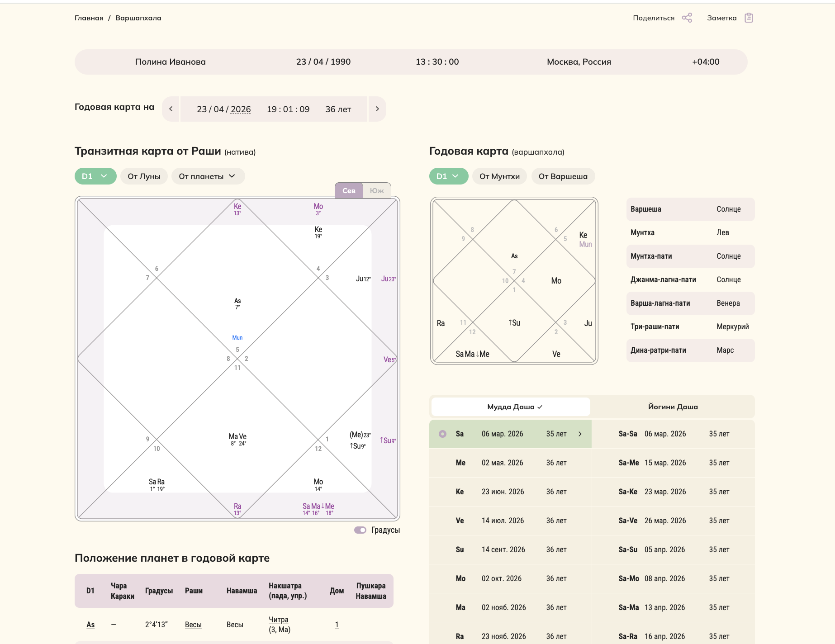
Task: Click the От Варшеша button
Action: coord(563,176)
